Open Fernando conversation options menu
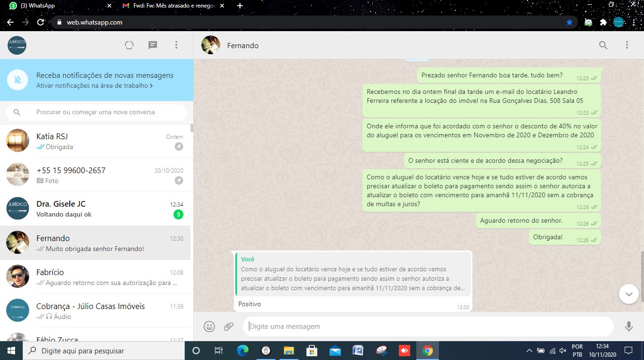This screenshot has height=360, width=644. click(x=627, y=45)
